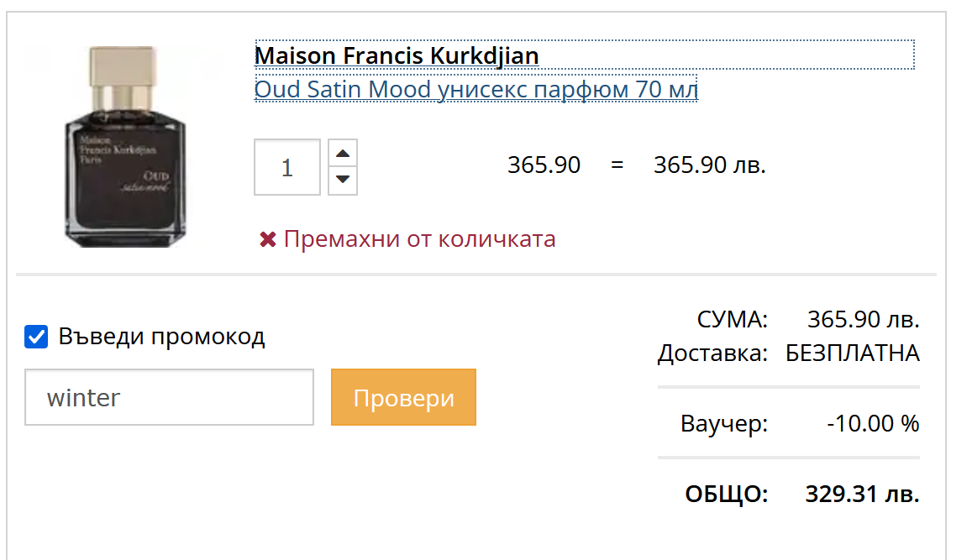Uncheck the Въведи промокод checkbox
The height and width of the screenshot is (560, 972).
tap(36, 338)
